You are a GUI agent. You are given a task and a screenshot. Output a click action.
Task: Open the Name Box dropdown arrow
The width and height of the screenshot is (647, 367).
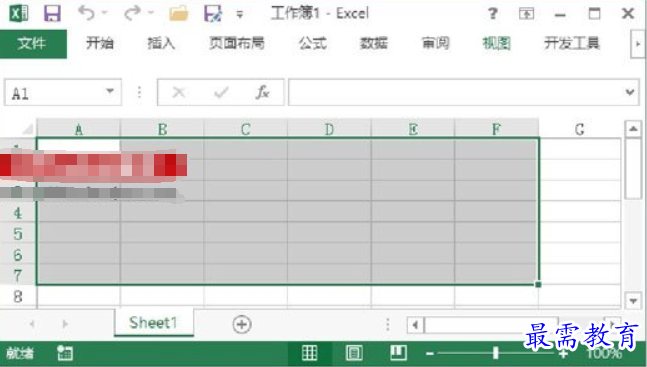[110, 91]
